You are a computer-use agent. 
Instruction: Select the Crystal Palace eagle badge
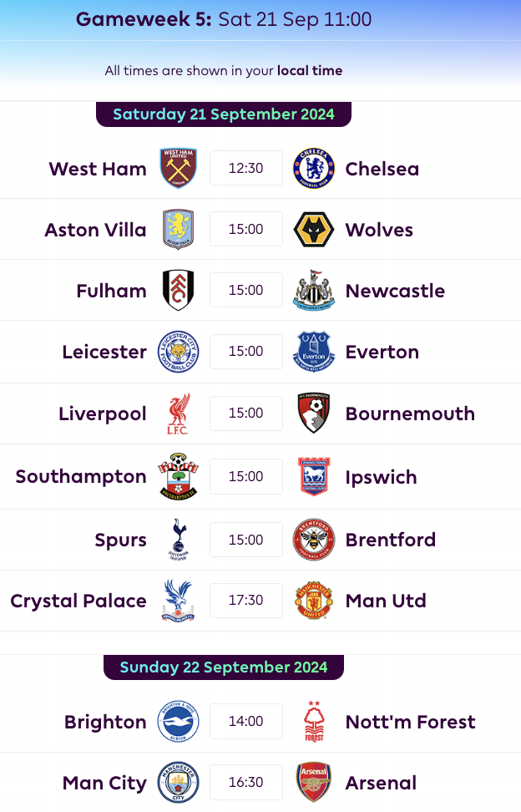click(x=178, y=600)
